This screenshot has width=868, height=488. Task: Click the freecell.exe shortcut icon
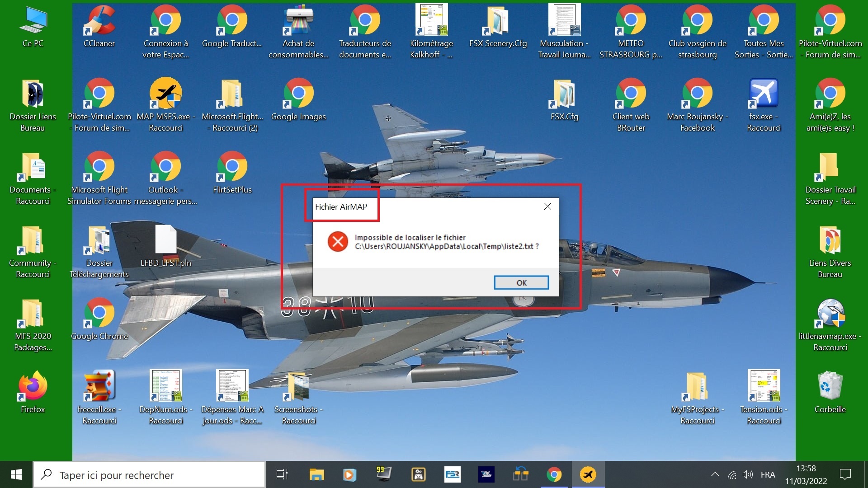click(x=99, y=387)
